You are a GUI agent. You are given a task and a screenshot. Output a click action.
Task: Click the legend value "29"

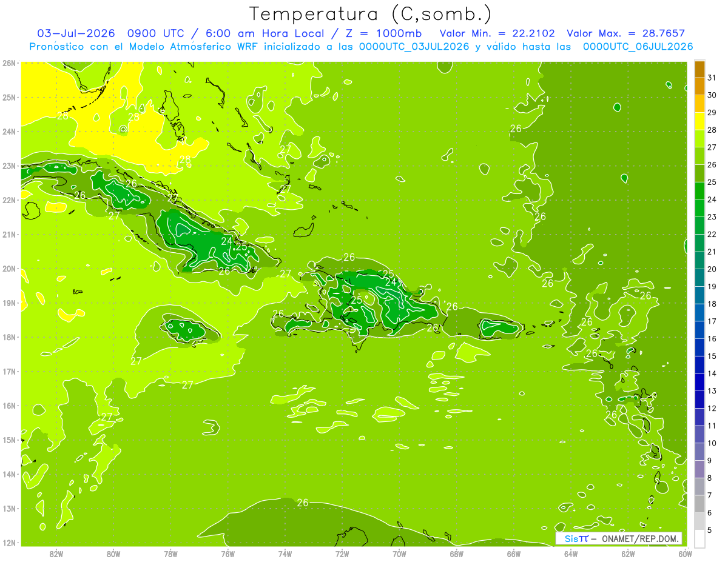712,113
